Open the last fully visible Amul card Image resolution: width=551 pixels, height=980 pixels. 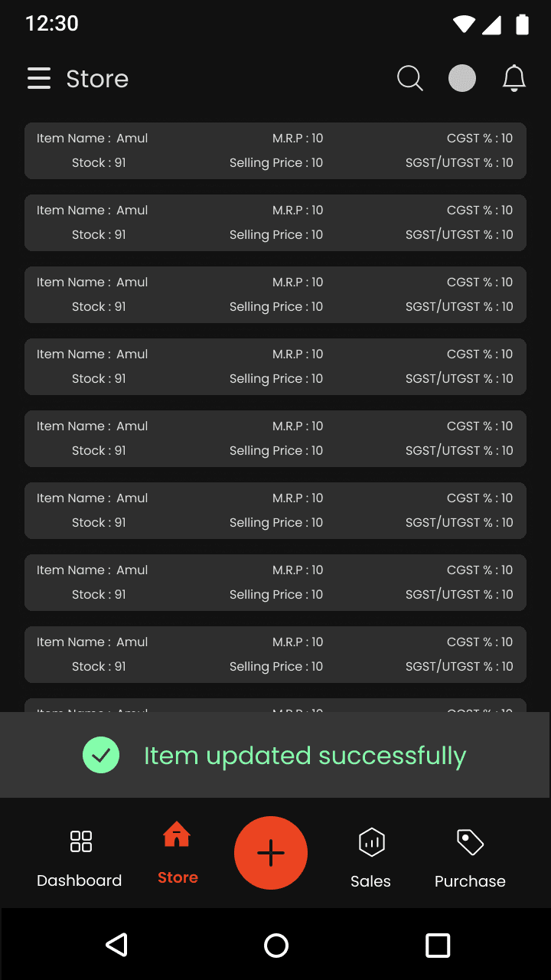point(275,655)
